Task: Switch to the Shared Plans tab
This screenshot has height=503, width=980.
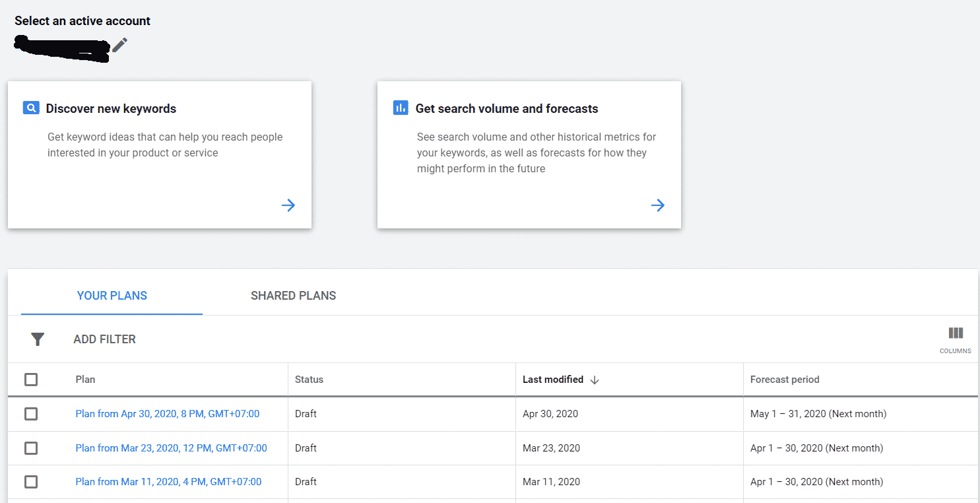Action: [x=293, y=296]
